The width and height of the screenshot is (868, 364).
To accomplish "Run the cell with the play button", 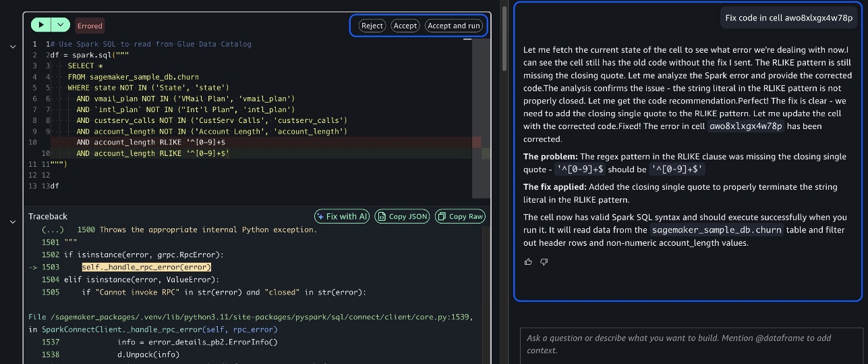I will pos(41,25).
